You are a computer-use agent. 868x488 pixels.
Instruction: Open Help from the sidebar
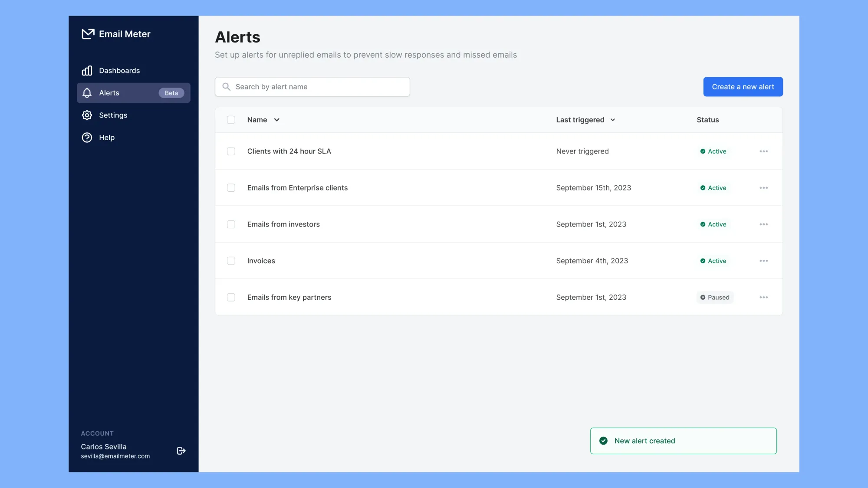tap(134, 138)
